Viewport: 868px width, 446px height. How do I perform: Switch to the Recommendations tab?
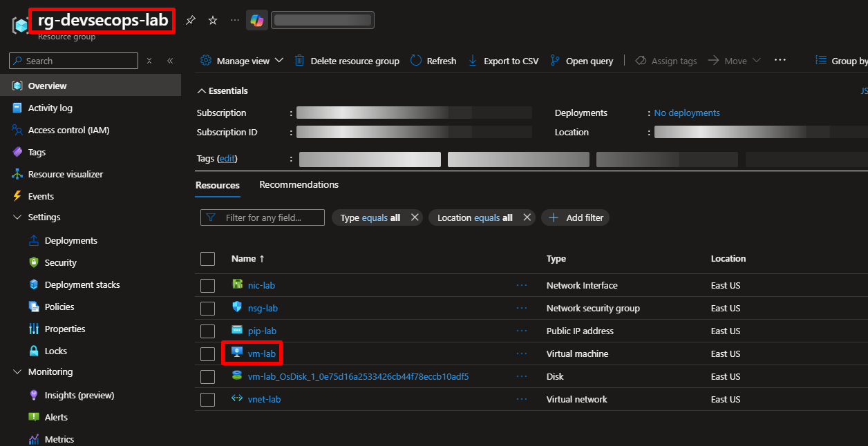tap(299, 185)
